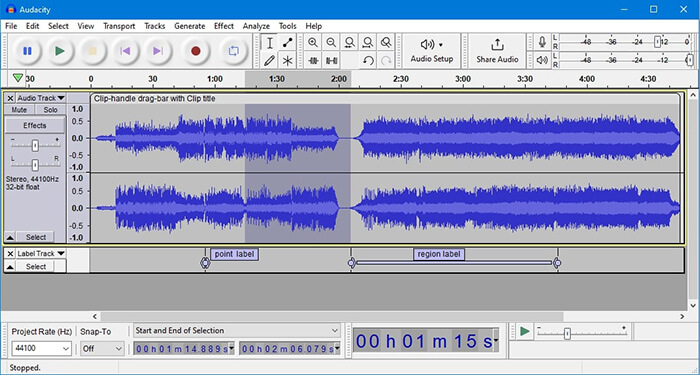Open the Label Track dropdown menu
Viewport: 700px width, 375px height.
pyautogui.click(x=41, y=253)
